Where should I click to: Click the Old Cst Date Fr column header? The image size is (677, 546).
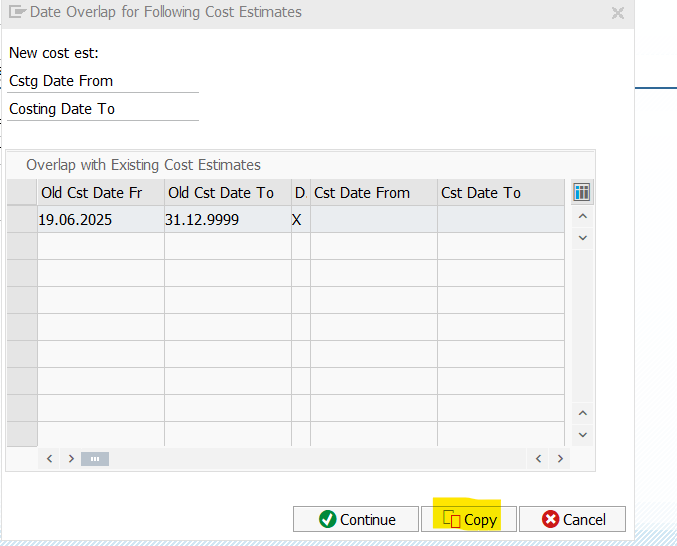[100, 193]
